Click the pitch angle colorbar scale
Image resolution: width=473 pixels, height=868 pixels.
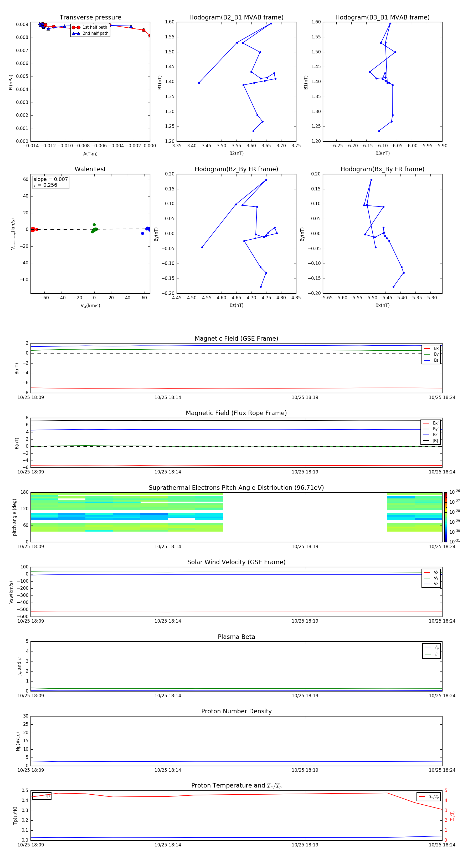pyautogui.click(x=446, y=517)
